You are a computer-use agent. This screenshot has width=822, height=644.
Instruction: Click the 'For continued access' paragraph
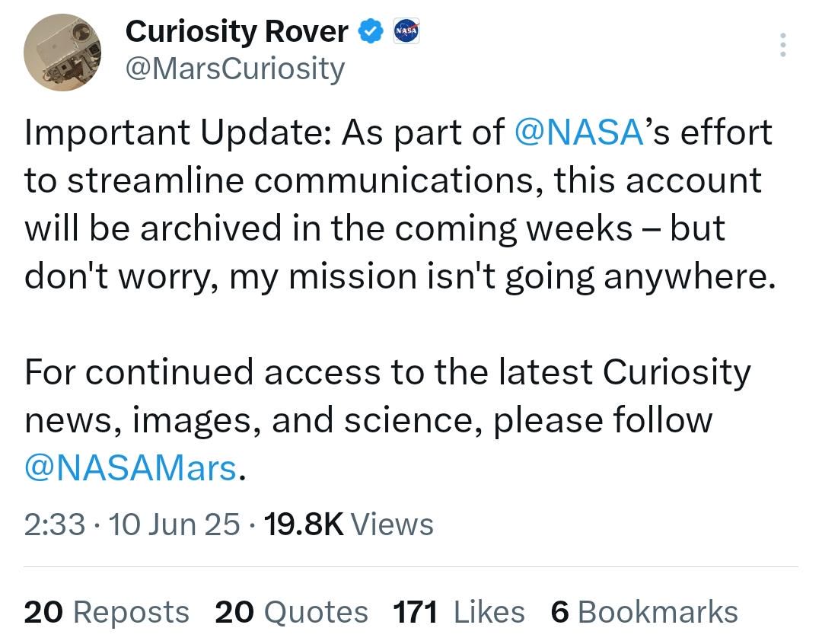click(x=388, y=419)
